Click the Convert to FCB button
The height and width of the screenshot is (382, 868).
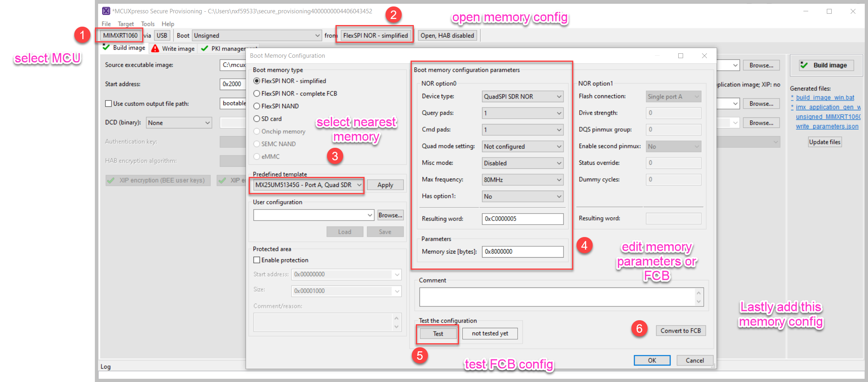tap(680, 330)
